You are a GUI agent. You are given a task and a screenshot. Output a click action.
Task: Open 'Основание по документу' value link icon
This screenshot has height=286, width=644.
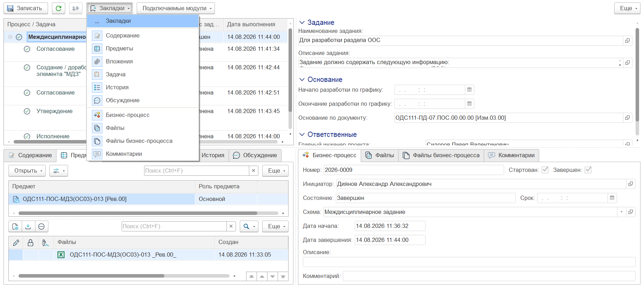pos(628,118)
